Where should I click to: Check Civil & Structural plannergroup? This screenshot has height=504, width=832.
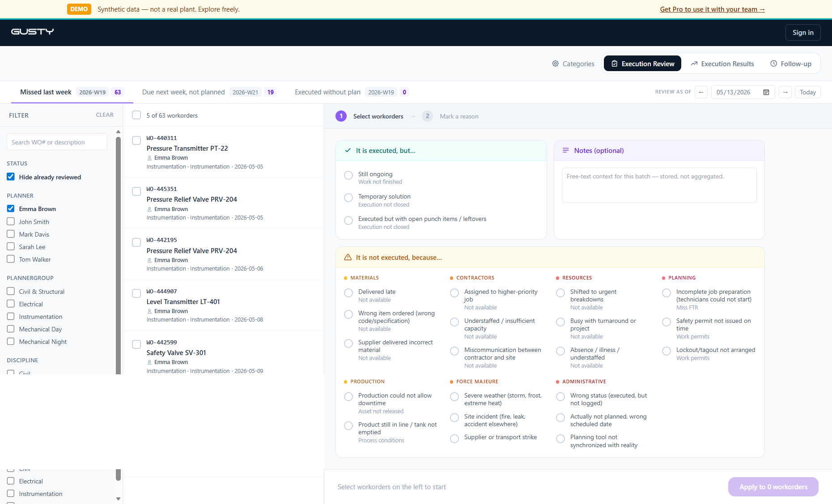pyautogui.click(x=11, y=291)
